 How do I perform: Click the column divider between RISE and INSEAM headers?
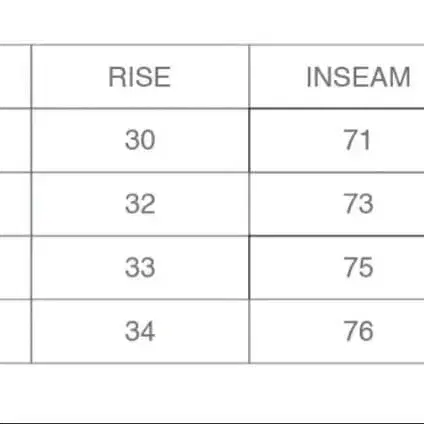pos(249,76)
